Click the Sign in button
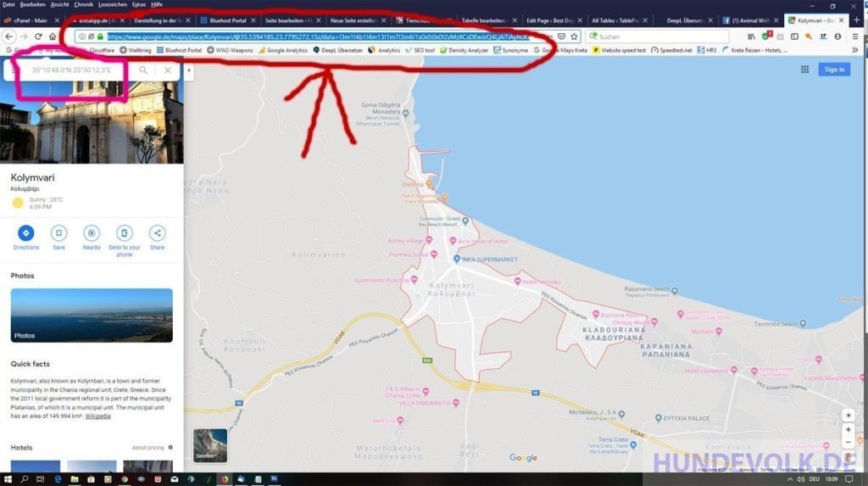868x486 pixels. (834, 70)
